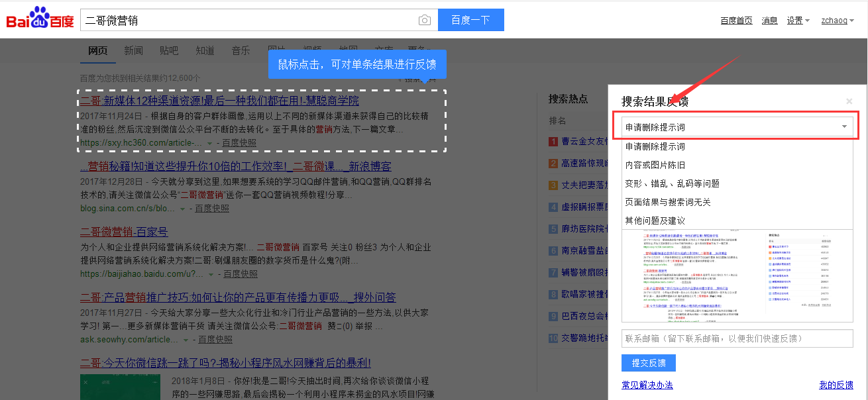
Task: Open hot search item 曹云金女友
Action: coord(584,141)
